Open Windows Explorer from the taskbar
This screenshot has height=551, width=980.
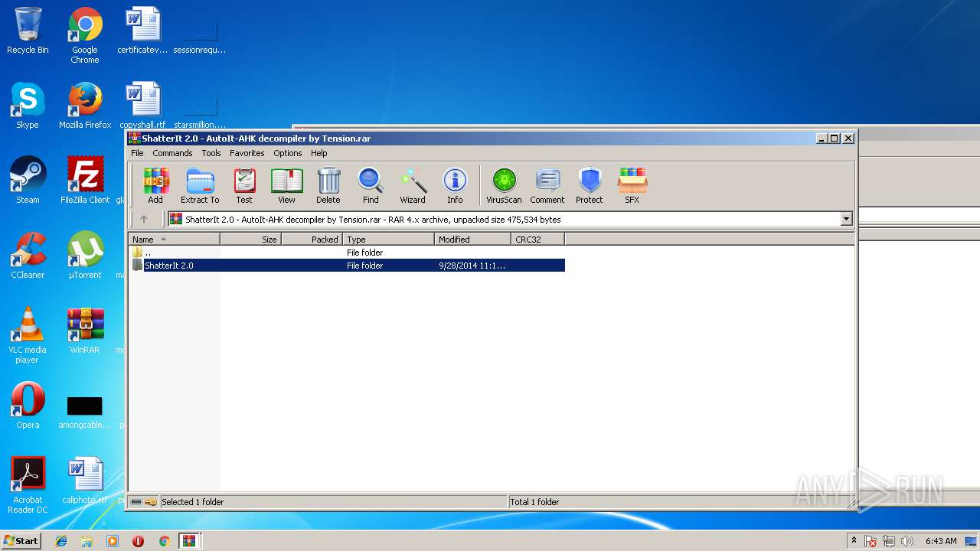tap(87, 540)
